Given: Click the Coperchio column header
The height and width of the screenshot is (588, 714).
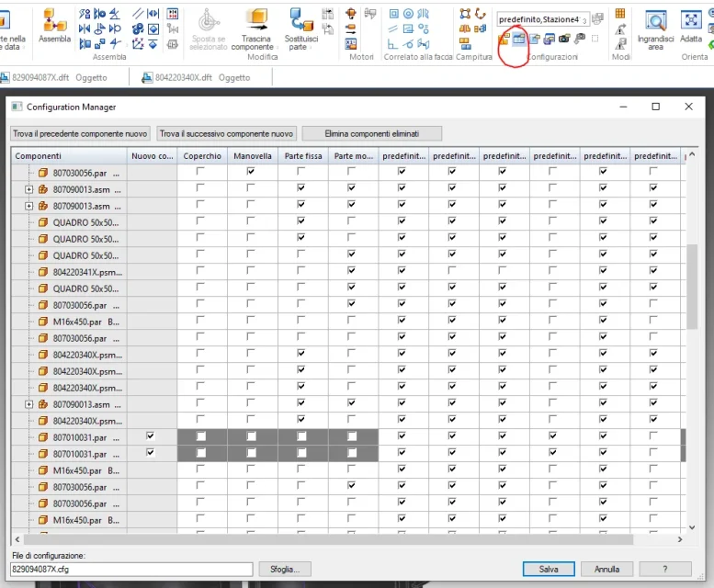Looking at the screenshot, I should (x=202, y=156).
